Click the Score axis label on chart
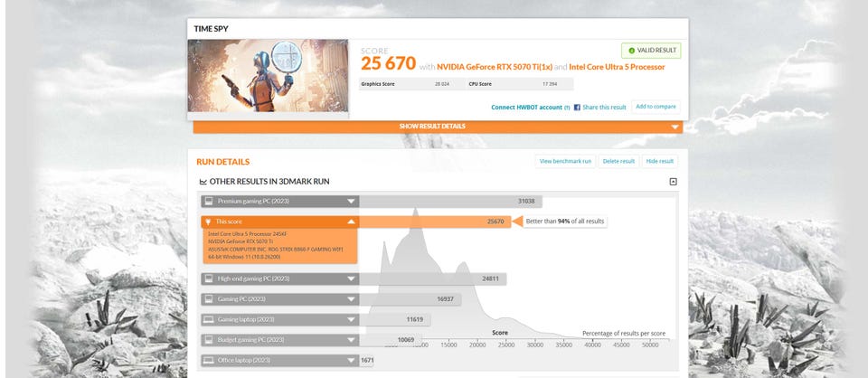868x378 pixels. point(500,333)
